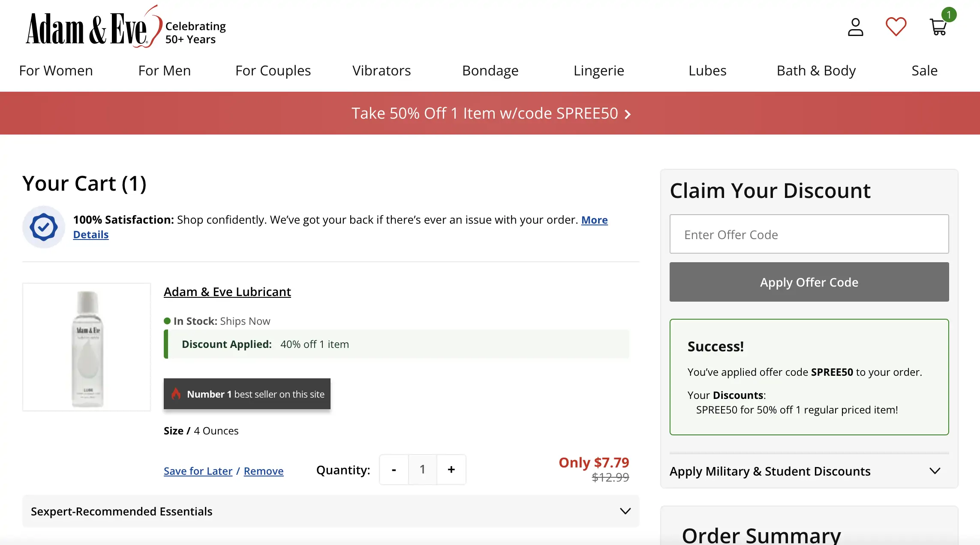Click Save for Later link

coord(198,471)
